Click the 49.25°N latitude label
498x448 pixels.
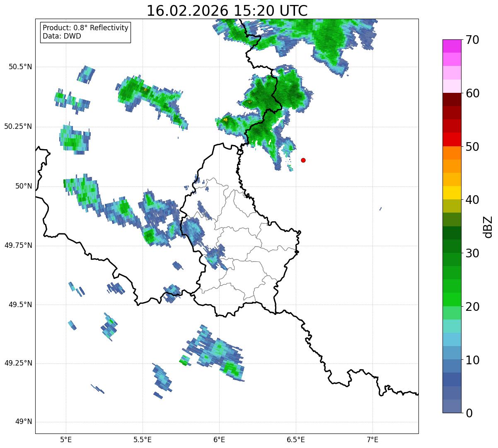point(18,363)
